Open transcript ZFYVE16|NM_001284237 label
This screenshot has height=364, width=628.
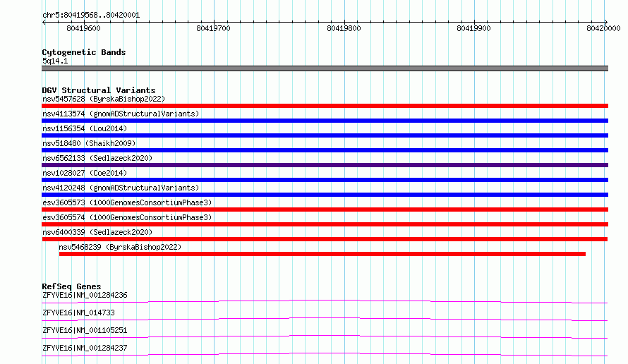point(85,348)
